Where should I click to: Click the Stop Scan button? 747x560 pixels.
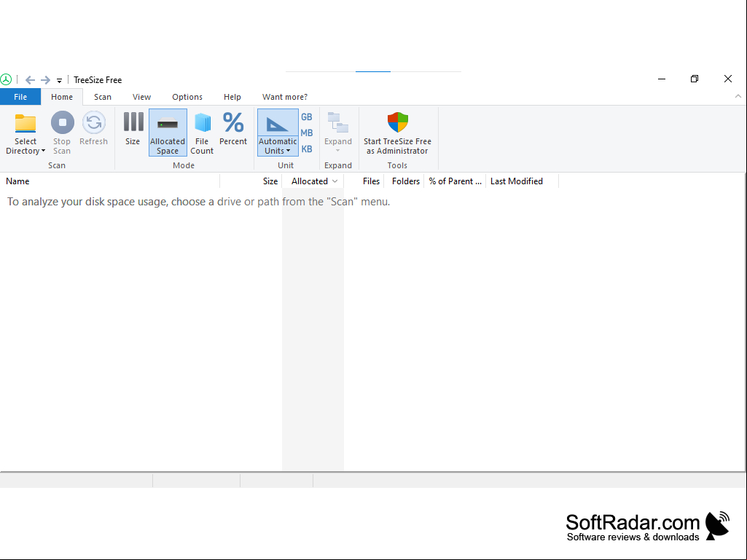click(x=62, y=133)
